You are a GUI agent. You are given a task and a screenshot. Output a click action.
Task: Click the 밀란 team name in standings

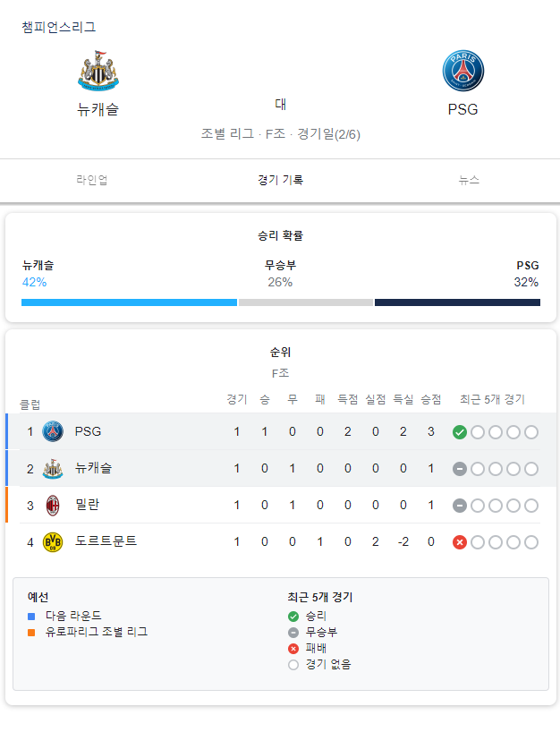[x=88, y=505]
